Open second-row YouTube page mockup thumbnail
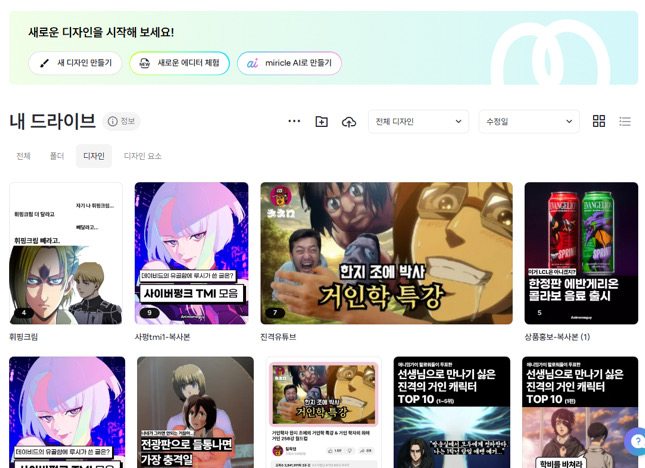645x468 pixels. (324, 412)
